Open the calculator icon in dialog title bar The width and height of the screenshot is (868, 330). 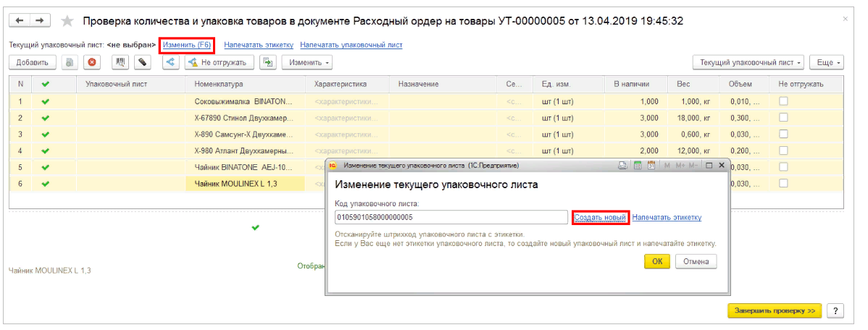(x=638, y=166)
